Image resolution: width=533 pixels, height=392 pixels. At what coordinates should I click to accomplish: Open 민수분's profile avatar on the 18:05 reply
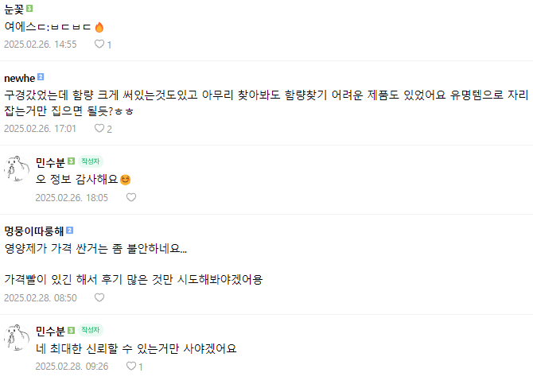coord(17,169)
